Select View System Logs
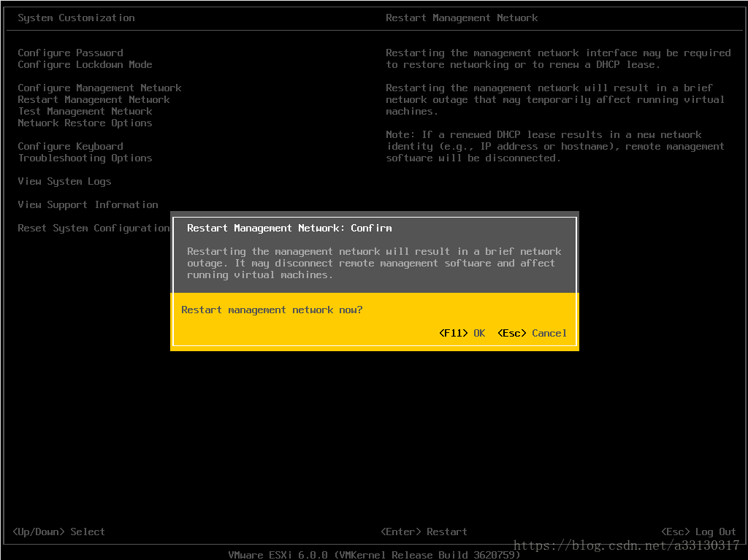Viewport: 748px width, 560px height. pyautogui.click(x=64, y=181)
